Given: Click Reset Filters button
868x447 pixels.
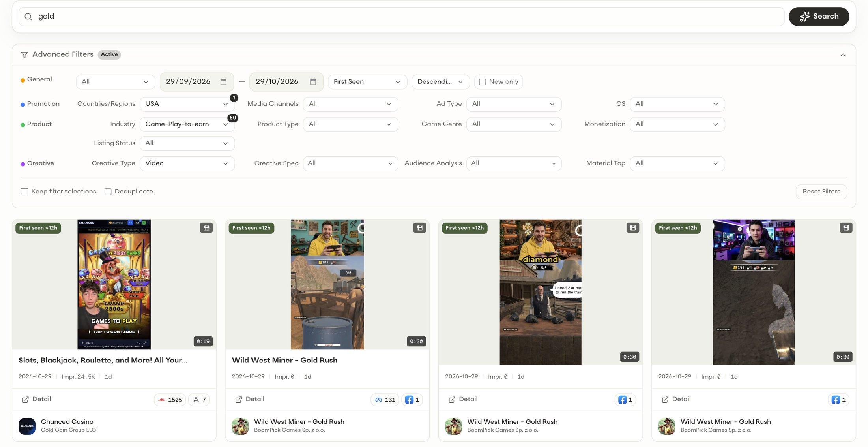Looking at the screenshot, I should click(x=821, y=192).
